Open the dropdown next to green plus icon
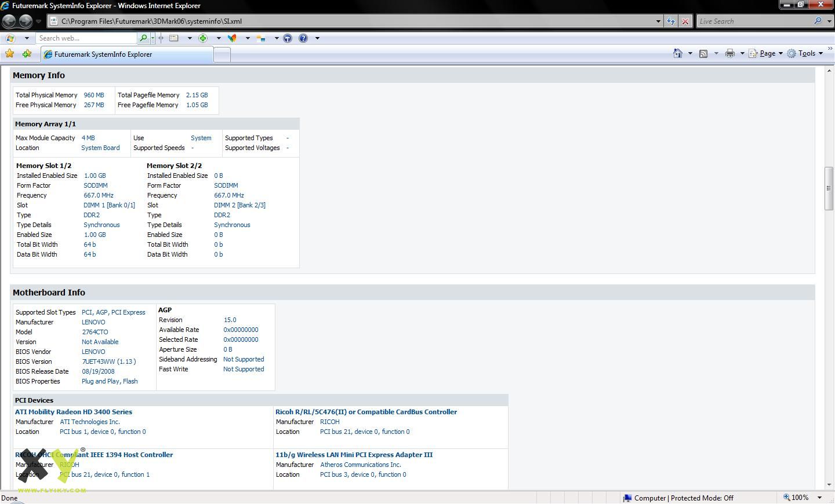 click(x=219, y=38)
